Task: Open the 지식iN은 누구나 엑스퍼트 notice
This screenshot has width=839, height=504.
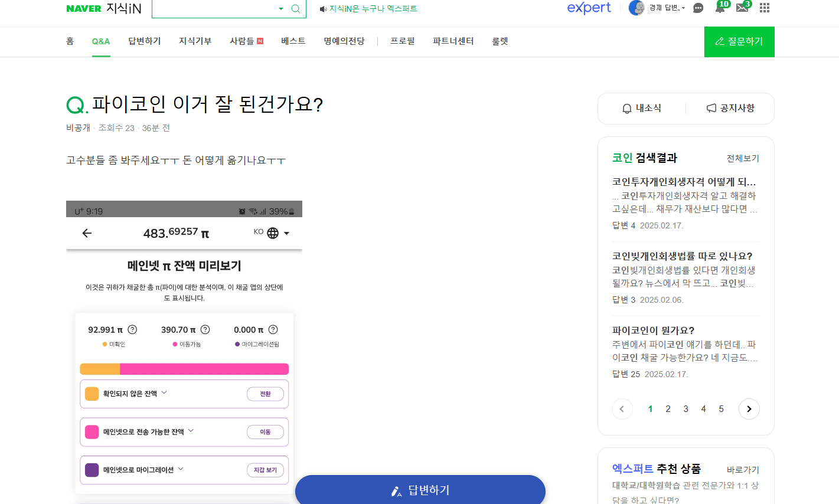Action: coord(373,9)
